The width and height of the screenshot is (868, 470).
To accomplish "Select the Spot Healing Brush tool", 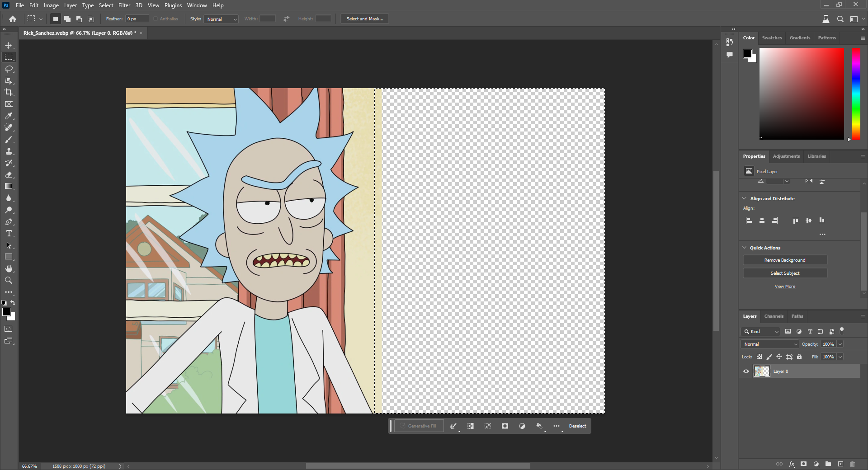I will click(x=9, y=128).
